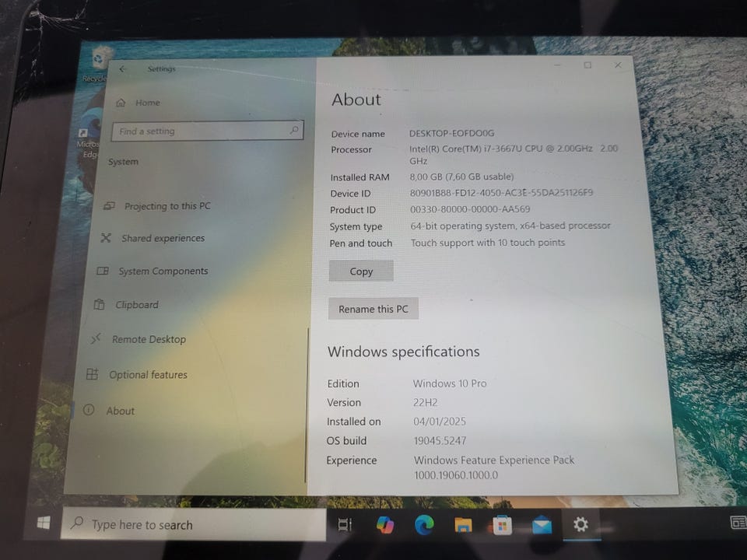
Task: Click Product ID 00330-80000-00000-AA569
Action: tap(470, 209)
